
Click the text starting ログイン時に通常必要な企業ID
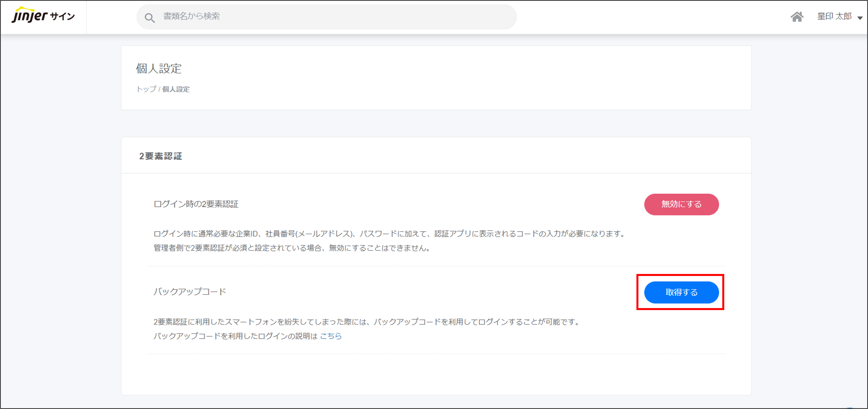[389, 234]
